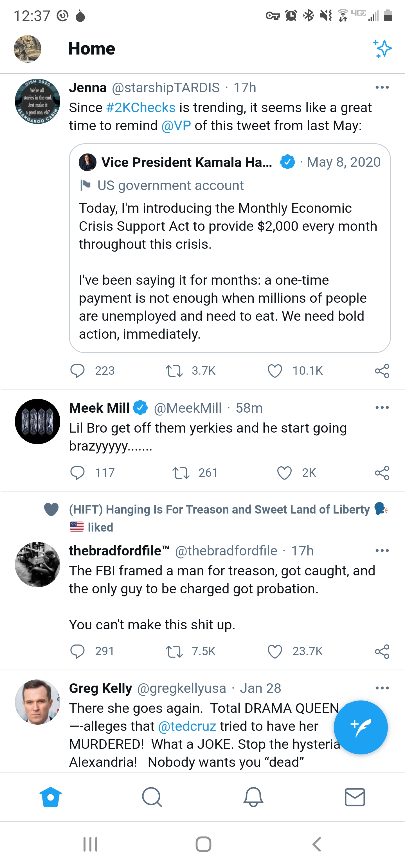Open your profile avatar in header
This screenshot has height=868, width=405.
[28, 49]
